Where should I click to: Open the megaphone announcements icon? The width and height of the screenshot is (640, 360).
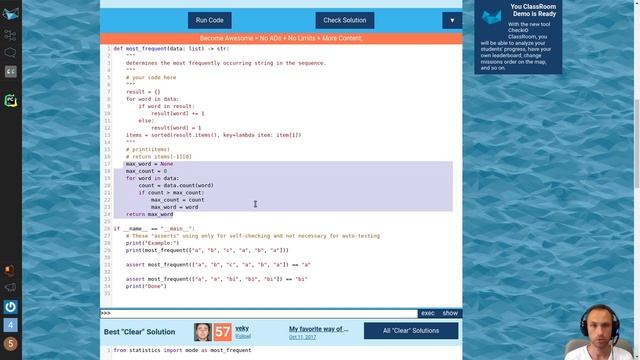10,287
